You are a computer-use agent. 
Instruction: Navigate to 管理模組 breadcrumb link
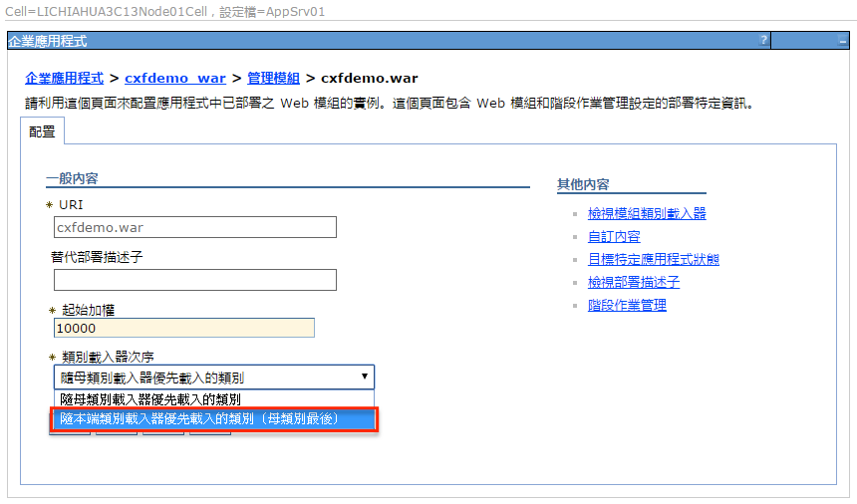[x=273, y=78]
